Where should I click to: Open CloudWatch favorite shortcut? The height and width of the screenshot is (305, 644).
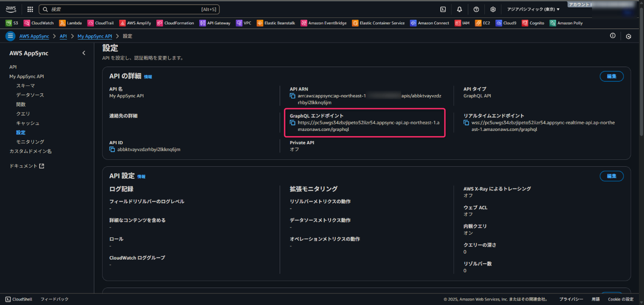pyautogui.click(x=39, y=23)
